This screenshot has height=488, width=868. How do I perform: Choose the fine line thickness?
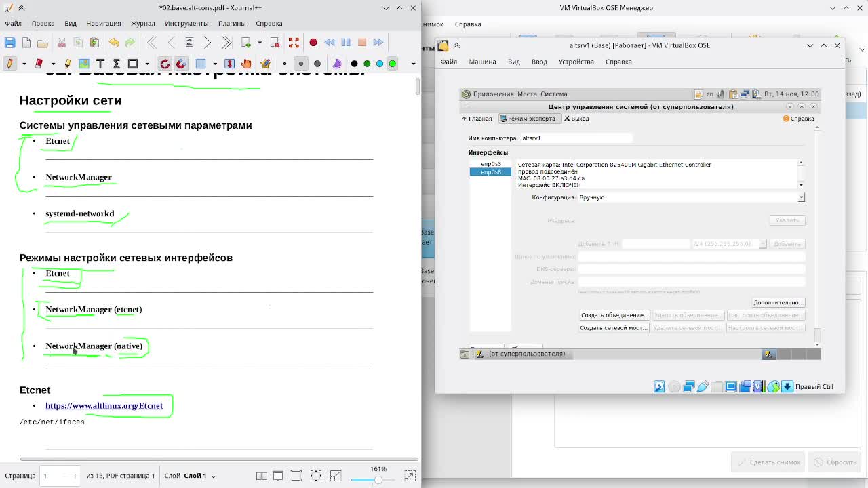(285, 64)
